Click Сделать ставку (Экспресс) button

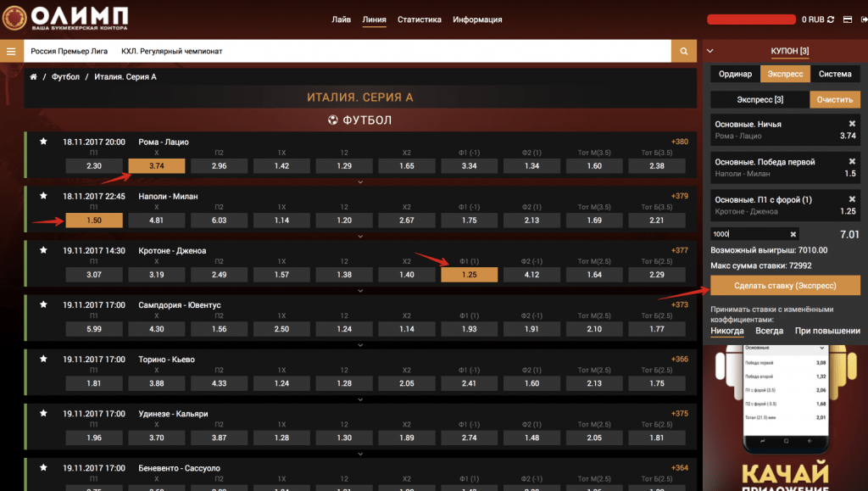click(785, 286)
